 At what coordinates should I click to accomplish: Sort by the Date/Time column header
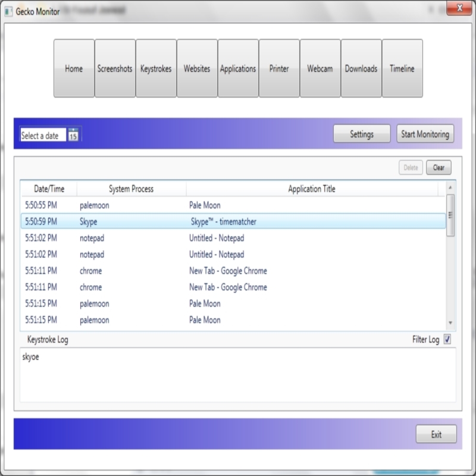[x=49, y=189]
